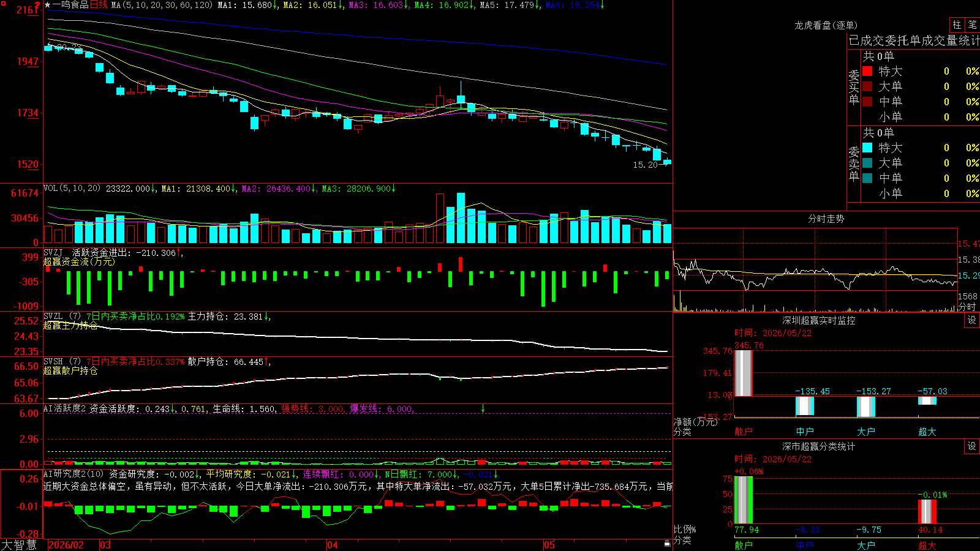Click the dark red 中单 buy-order swatch

[x=867, y=102]
